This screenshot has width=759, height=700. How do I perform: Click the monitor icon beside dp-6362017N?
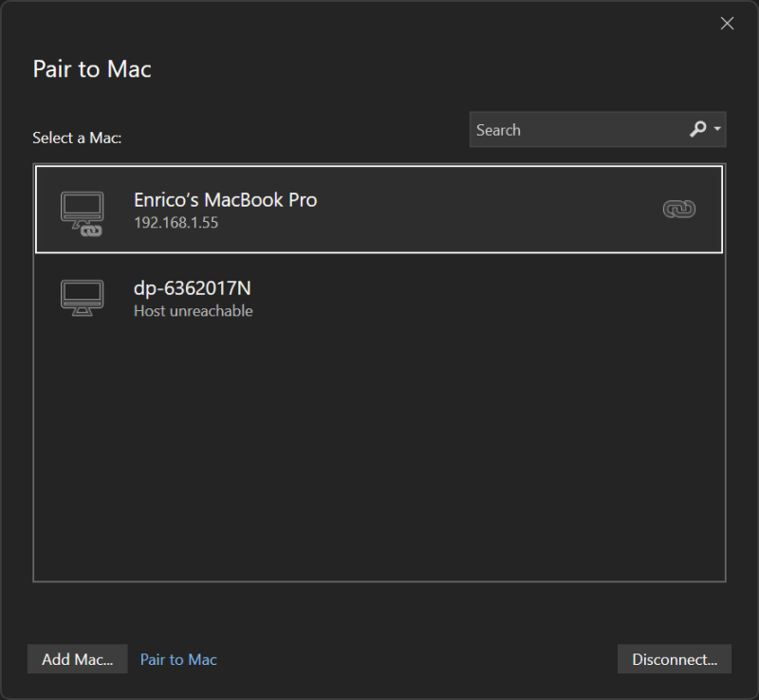[82, 297]
